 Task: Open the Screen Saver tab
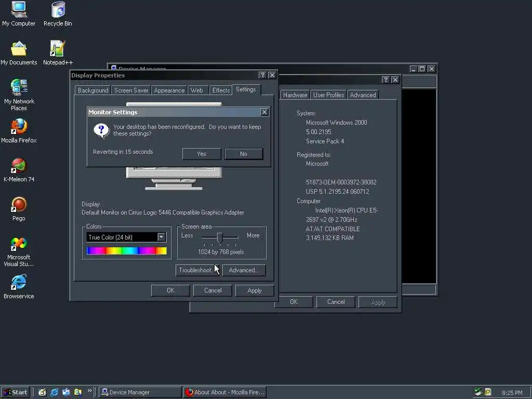(131, 90)
